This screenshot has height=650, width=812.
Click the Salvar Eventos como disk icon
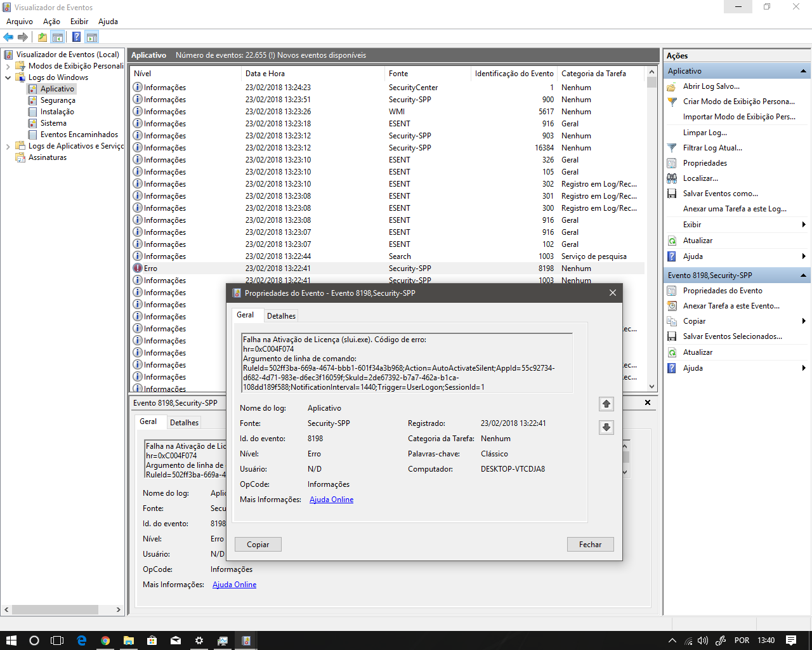(x=672, y=194)
